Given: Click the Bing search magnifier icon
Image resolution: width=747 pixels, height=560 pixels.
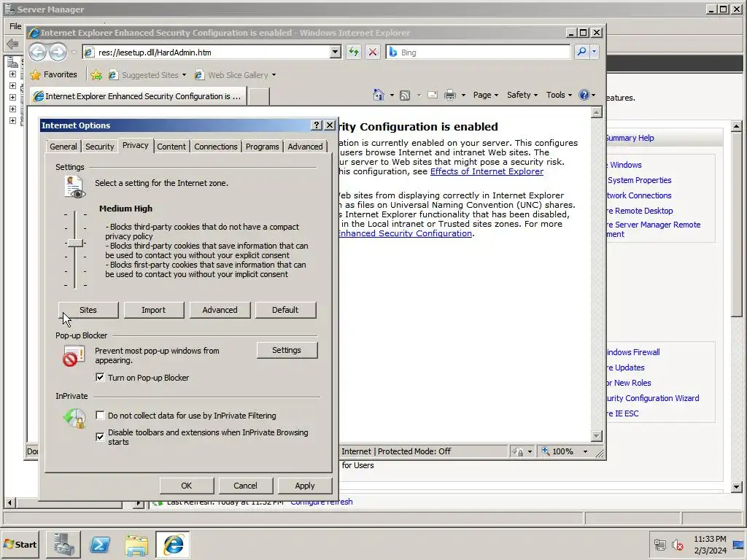Looking at the screenshot, I should click(x=581, y=52).
